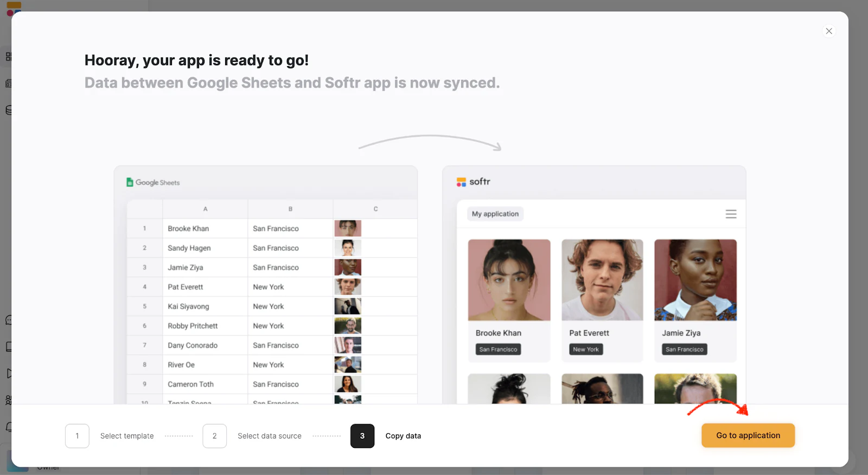Click the Select template step label
The height and width of the screenshot is (475, 868).
(127, 436)
